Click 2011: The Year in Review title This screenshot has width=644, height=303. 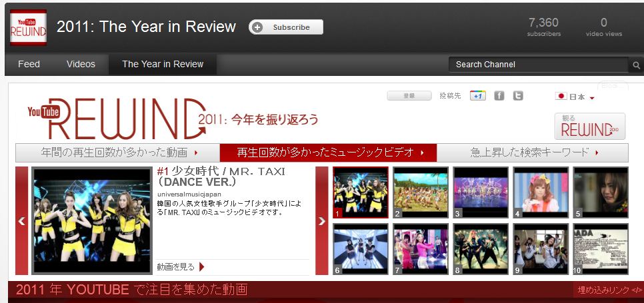coord(146,27)
